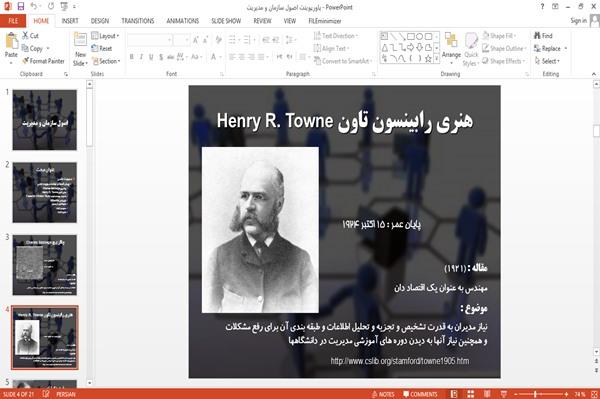Open the Shape Effects dropdown

504,61
